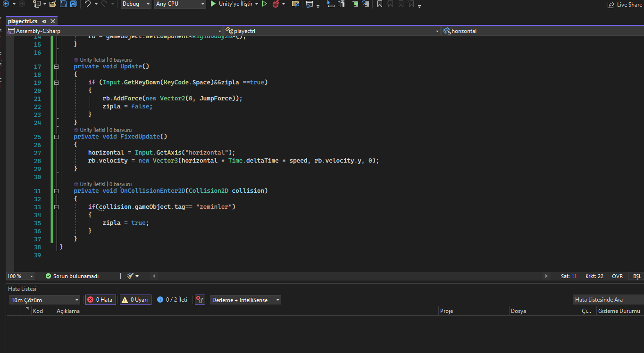Click the Undo arrow icon
644x353 pixels.
click(87, 4)
